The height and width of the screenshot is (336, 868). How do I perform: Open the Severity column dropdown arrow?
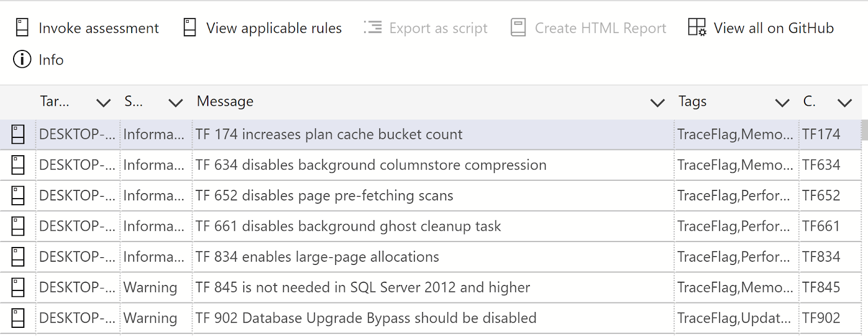tap(175, 103)
